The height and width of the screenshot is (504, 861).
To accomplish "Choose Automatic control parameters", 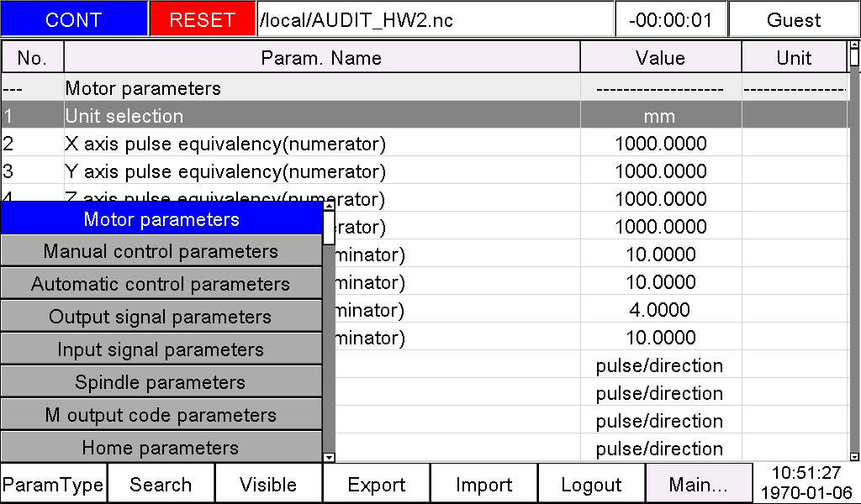I will click(x=161, y=284).
